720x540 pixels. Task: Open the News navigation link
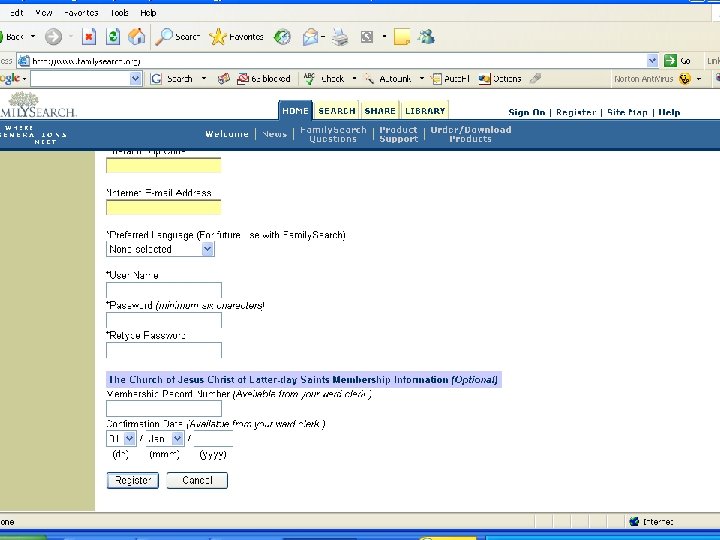[275, 134]
